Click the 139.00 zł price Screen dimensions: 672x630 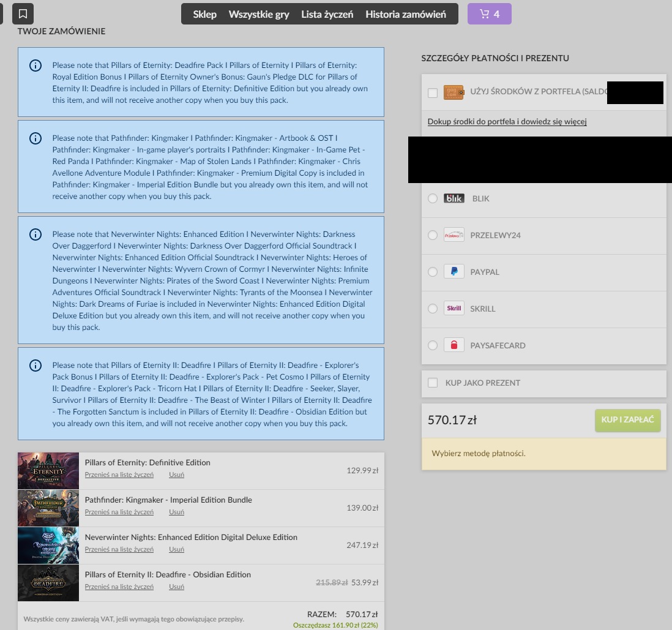[362, 508]
